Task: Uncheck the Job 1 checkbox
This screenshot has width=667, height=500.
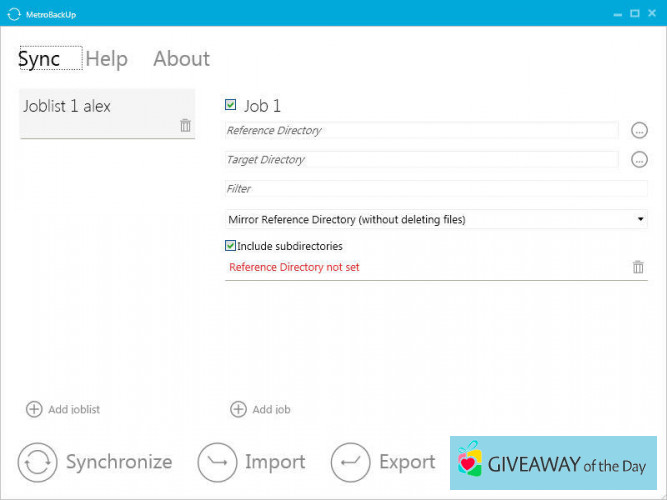Action: click(x=231, y=105)
